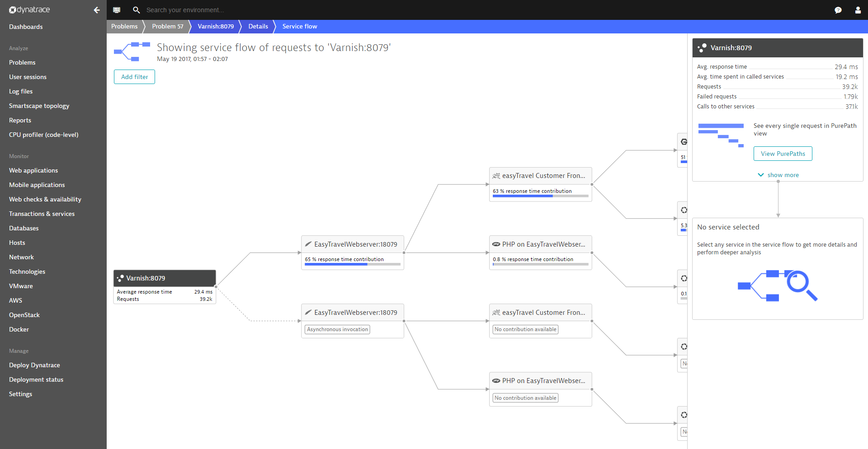Open Log files in the sidebar
Screen dimensions: 868x449
coord(21,92)
